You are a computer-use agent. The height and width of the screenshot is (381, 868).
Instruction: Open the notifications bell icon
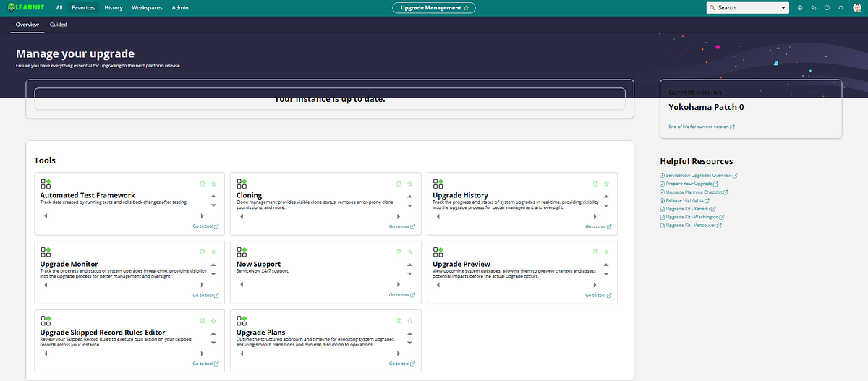point(841,8)
